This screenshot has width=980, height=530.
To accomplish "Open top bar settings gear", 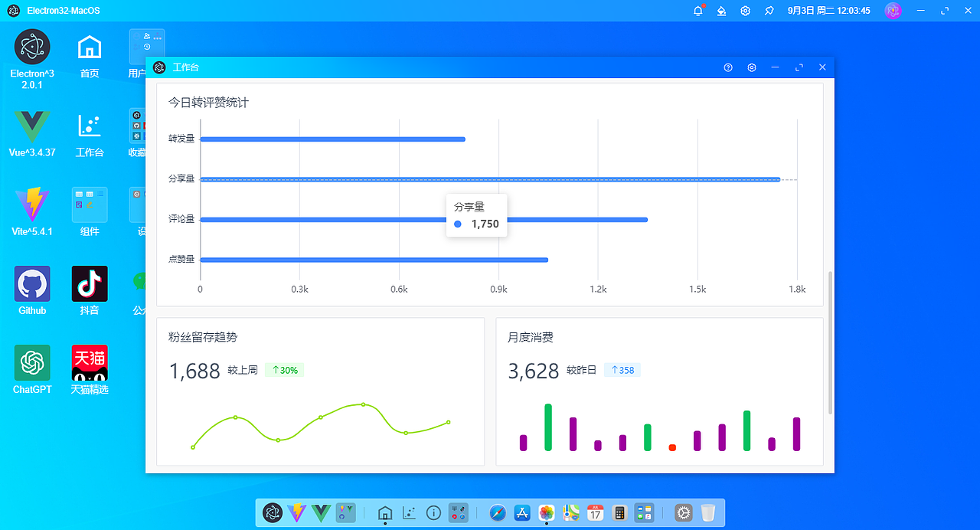I will point(745,11).
